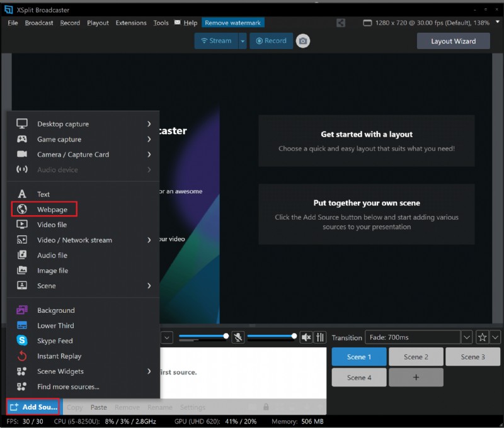
Task: Click the camera snapshot icon beside Record
Action: [x=302, y=40]
